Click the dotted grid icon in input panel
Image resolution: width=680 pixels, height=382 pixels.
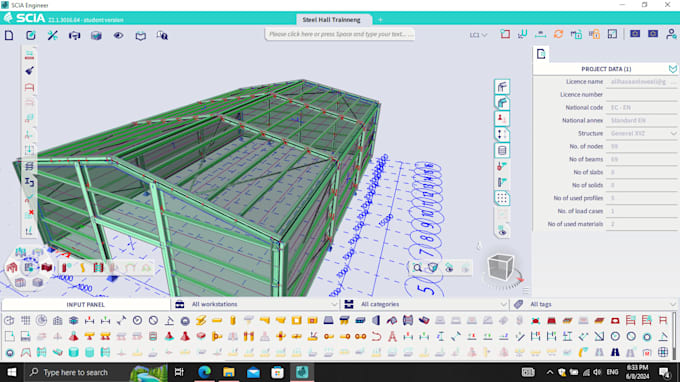point(26,320)
